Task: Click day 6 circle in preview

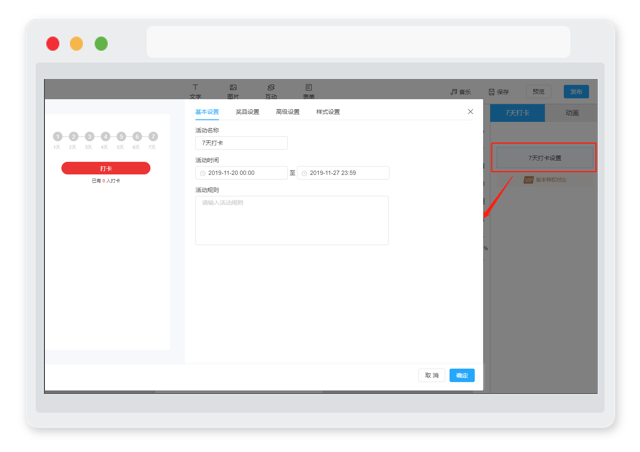Action: click(x=137, y=136)
